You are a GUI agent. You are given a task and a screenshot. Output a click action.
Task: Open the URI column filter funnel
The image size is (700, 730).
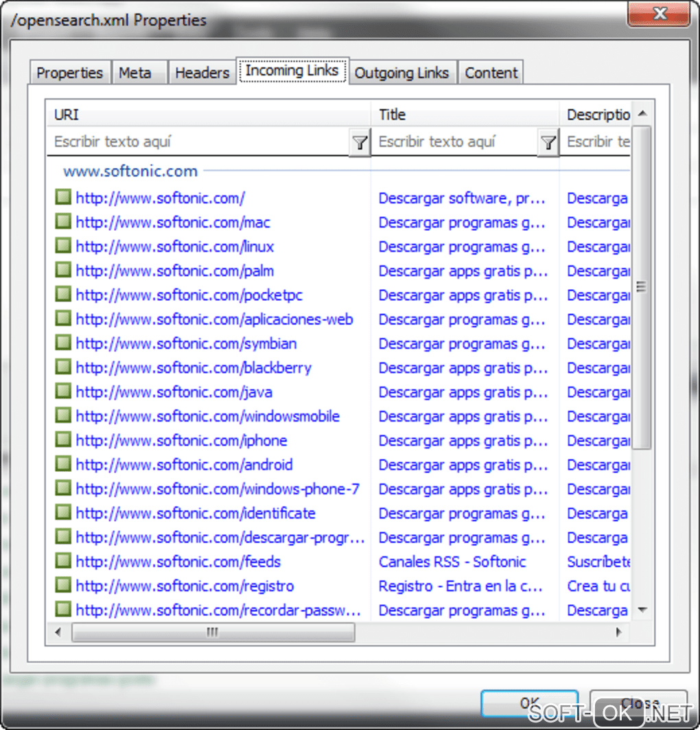(360, 142)
